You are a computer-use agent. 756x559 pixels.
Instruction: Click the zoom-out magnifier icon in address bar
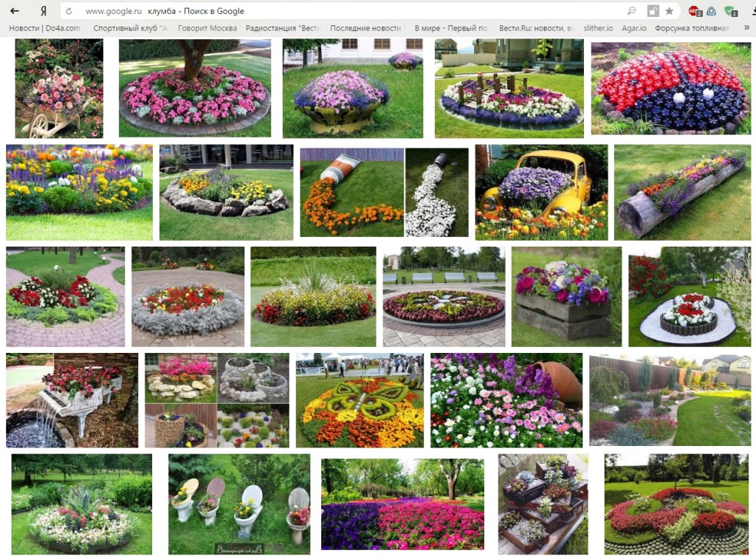coord(632,10)
